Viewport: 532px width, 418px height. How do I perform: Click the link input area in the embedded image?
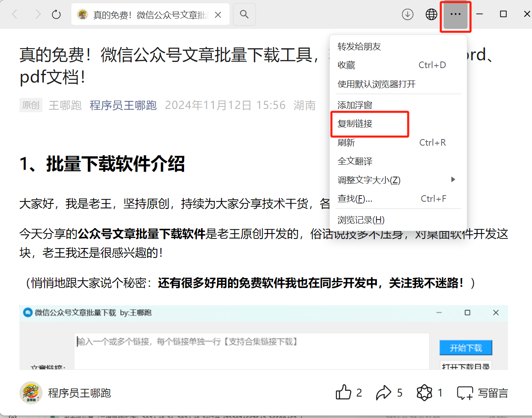pyautogui.click(x=252, y=352)
